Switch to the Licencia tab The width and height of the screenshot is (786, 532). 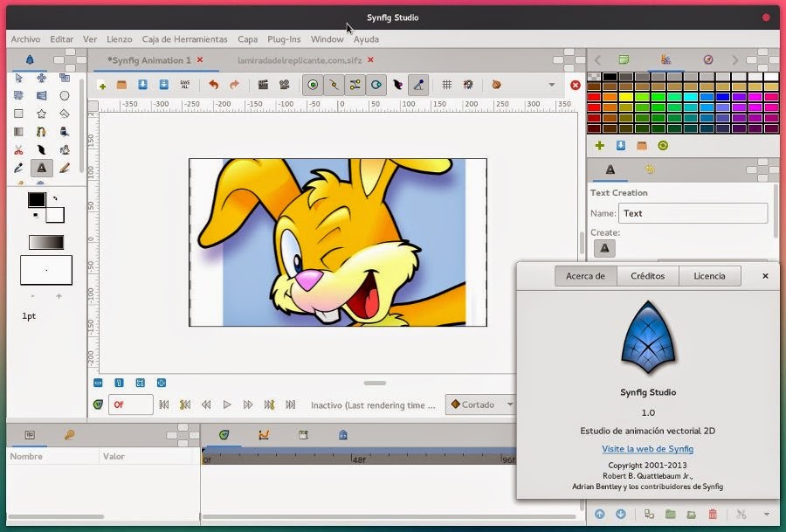[709, 276]
